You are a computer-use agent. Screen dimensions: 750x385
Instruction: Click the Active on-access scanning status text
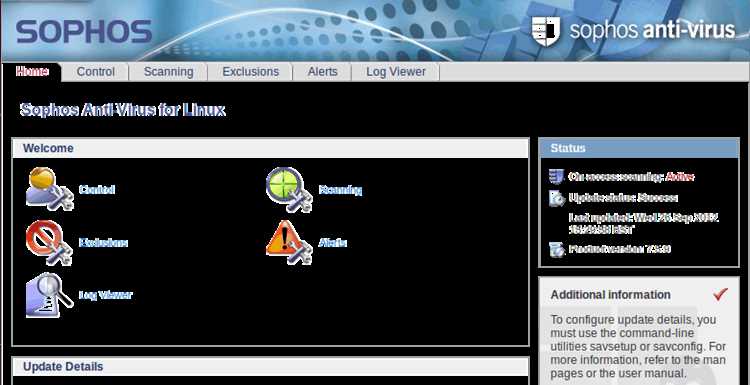(680, 176)
